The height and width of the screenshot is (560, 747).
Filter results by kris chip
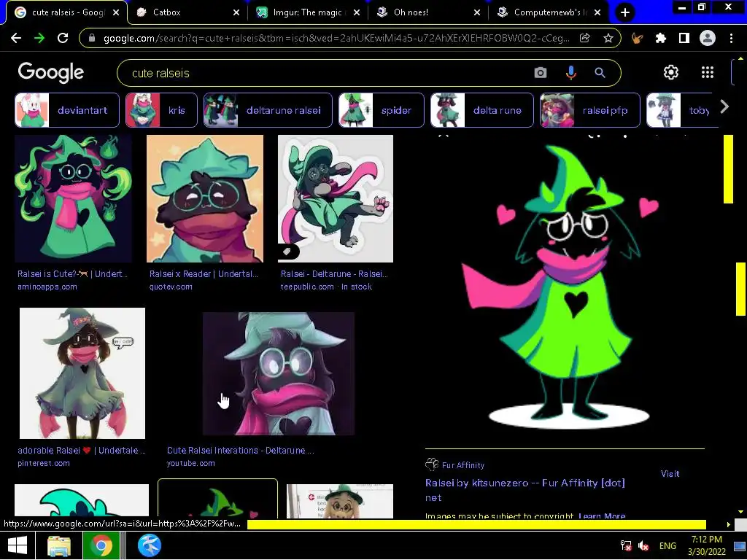(161, 110)
